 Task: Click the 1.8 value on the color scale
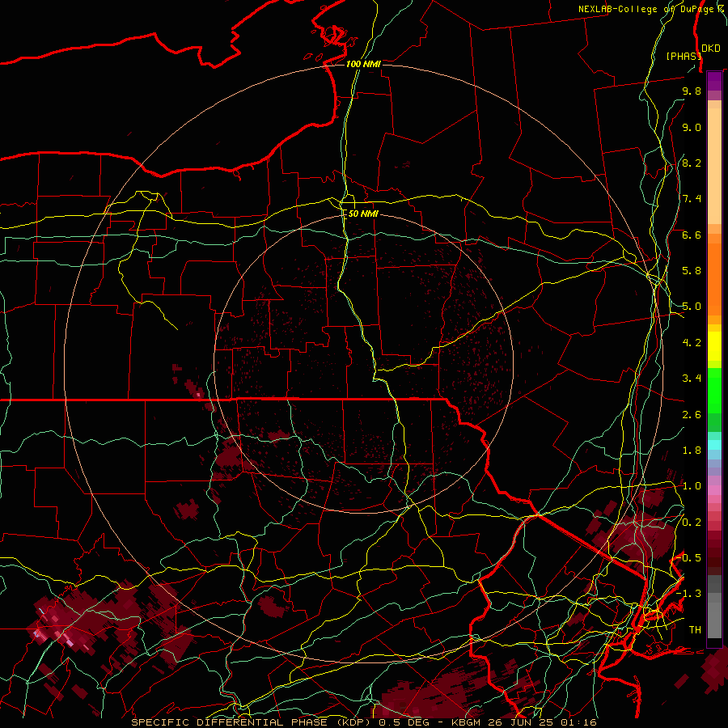692,451
